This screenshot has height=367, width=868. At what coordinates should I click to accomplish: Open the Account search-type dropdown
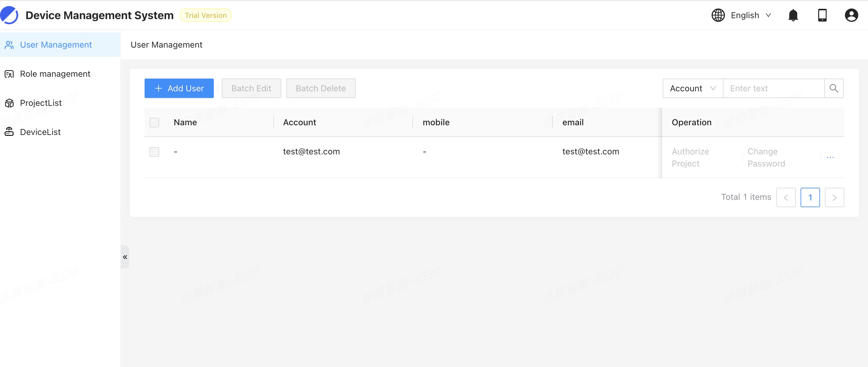pos(692,88)
